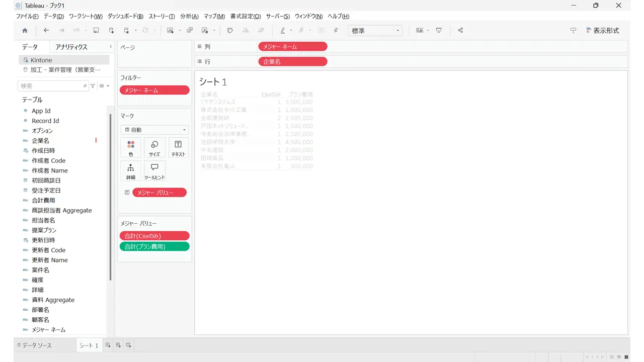Screen dimensions: 644x362
Task: Click the data pane vertical scrollbar
Action: point(110,196)
